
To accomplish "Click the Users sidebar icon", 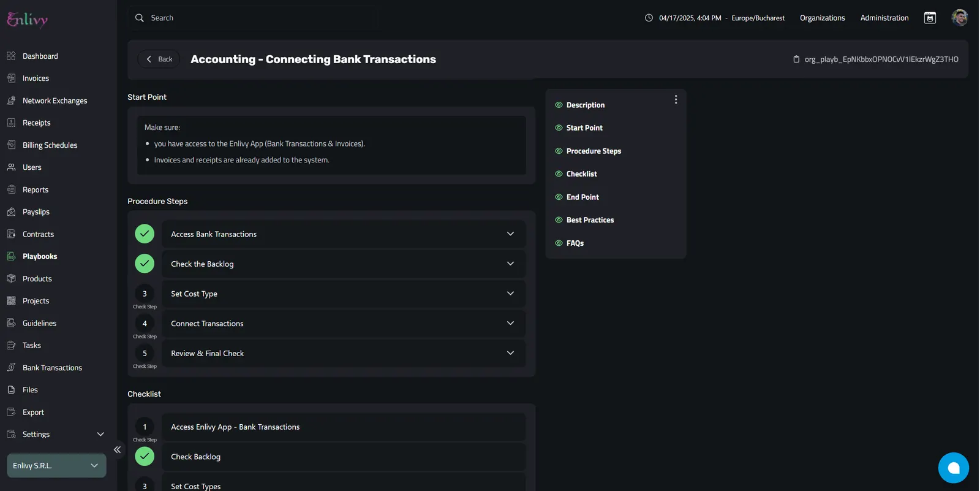I will coord(11,167).
